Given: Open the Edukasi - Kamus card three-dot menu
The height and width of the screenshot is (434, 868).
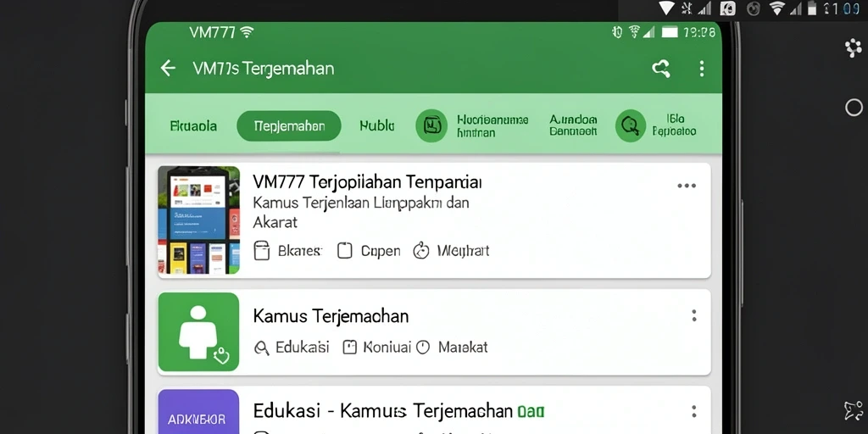Looking at the screenshot, I should 693,411.
